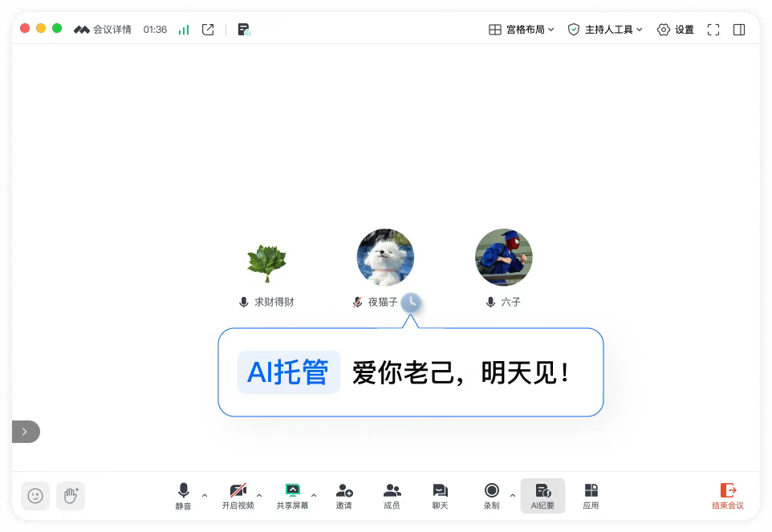The height and width of the screenshot is (532, 772).
Task: Open the 成员 members list
Action: point(392,495)
